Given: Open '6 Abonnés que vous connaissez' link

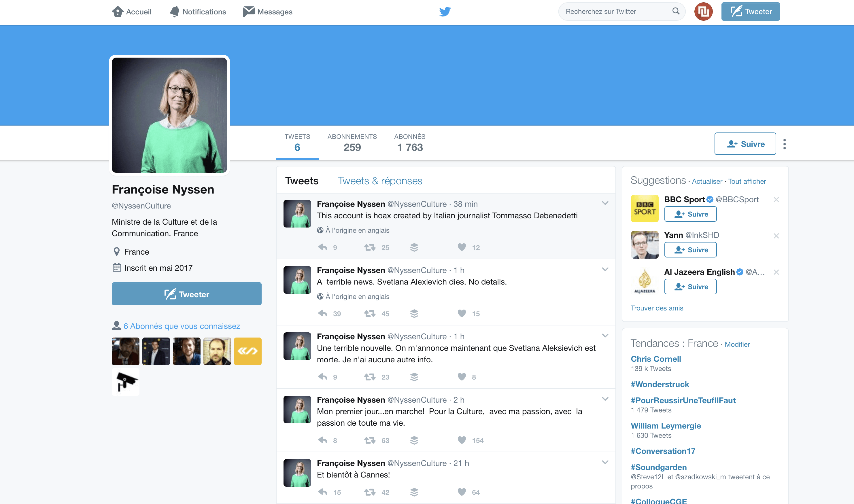Looking at the screenshot, I should 182,326.
